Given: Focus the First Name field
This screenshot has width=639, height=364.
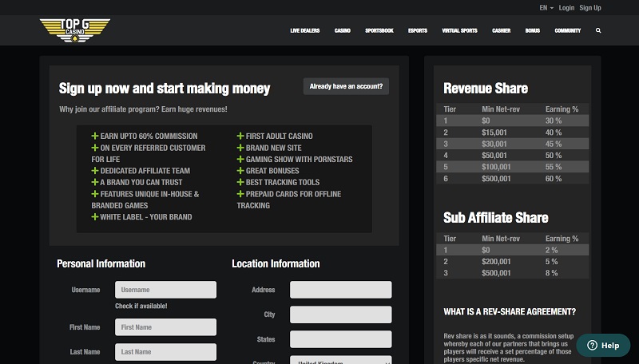Looking at the screenshot, I should pyautogui.click(x=165, y=327).
